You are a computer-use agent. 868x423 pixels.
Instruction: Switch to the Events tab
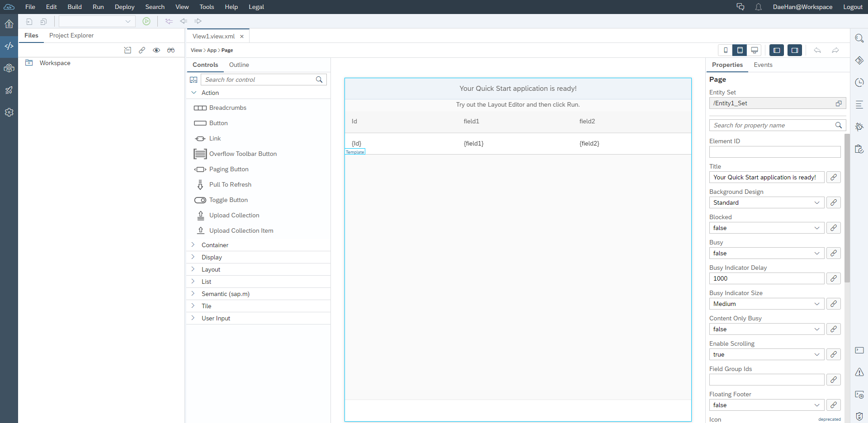(x=763, y=65)
